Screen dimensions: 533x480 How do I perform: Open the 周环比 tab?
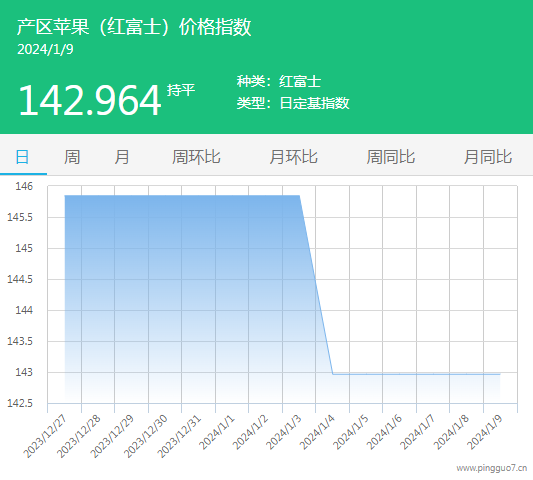click(196, 157)
